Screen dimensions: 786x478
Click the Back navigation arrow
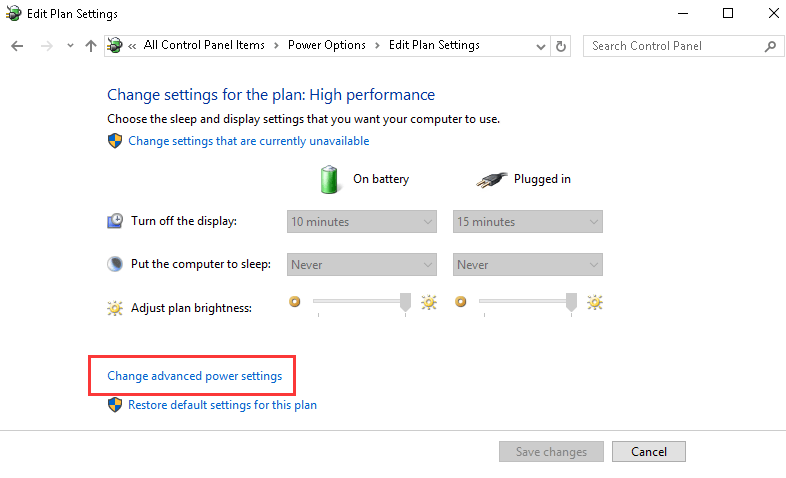[17, 46]
